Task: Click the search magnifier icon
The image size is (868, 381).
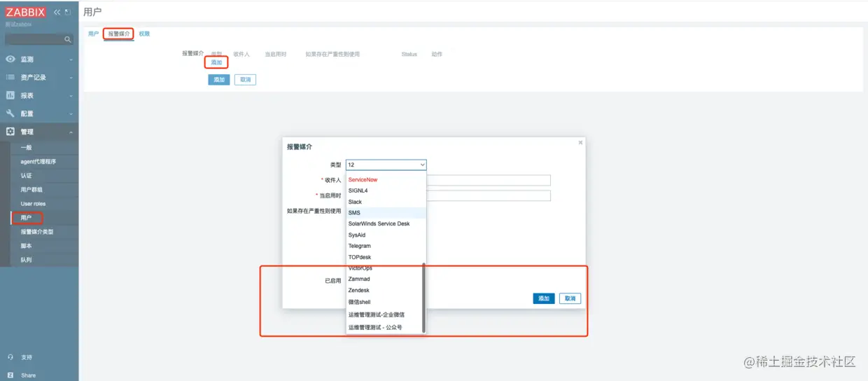Action: click(68, 40)
